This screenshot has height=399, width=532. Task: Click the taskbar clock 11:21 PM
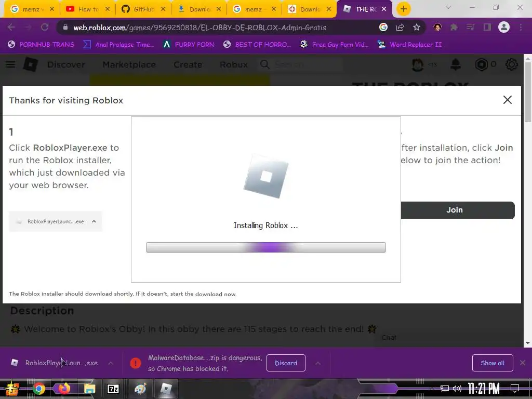point(484,389)
